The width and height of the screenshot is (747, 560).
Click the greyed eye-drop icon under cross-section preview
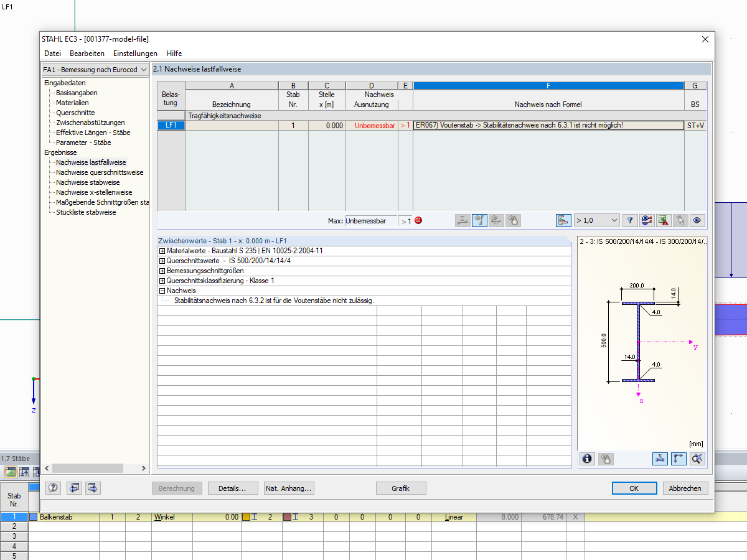(x=606, y=459)
